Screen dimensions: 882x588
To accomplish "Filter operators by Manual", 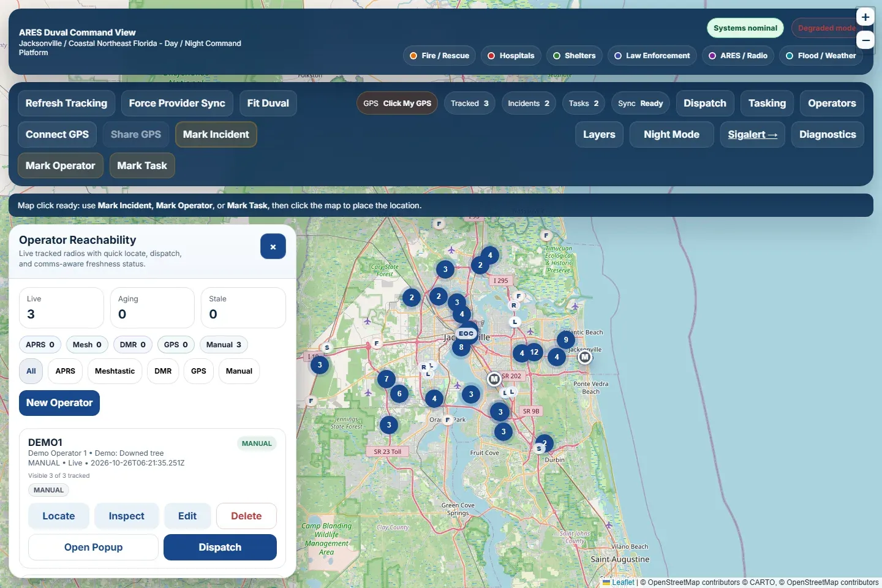I will click(x=239, y=371).
